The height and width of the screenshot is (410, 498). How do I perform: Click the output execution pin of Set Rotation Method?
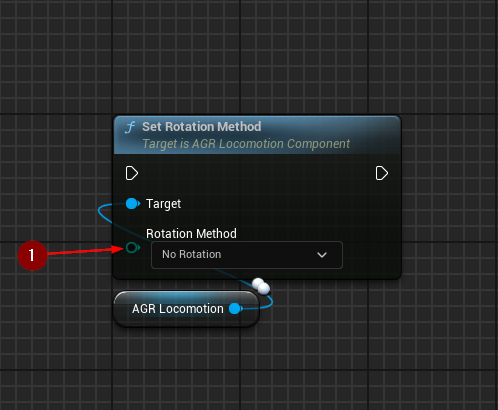pos(382,173)
